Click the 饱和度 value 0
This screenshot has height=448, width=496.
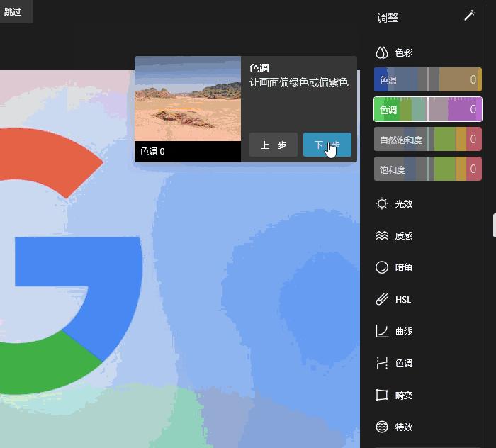(x=473, y=169)
